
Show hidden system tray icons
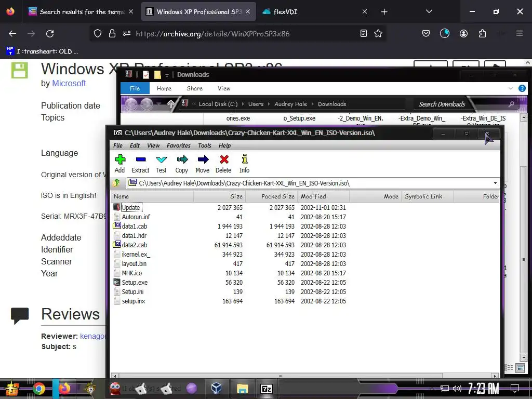(432, 389)
